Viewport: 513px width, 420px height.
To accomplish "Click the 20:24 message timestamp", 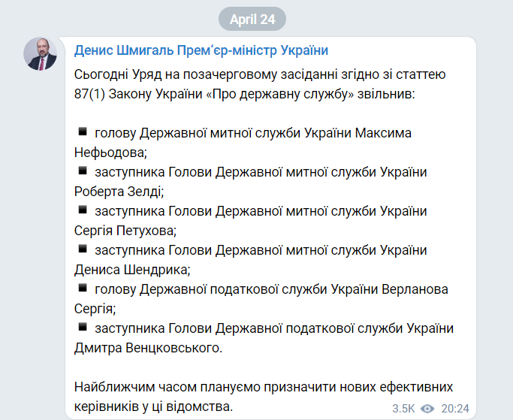I will click(455, 409).
